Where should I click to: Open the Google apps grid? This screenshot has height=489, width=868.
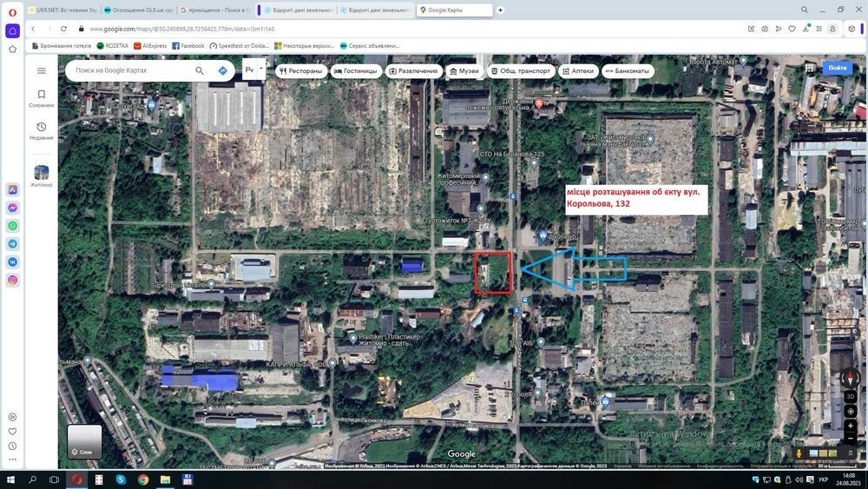click(x=810, y=68)
